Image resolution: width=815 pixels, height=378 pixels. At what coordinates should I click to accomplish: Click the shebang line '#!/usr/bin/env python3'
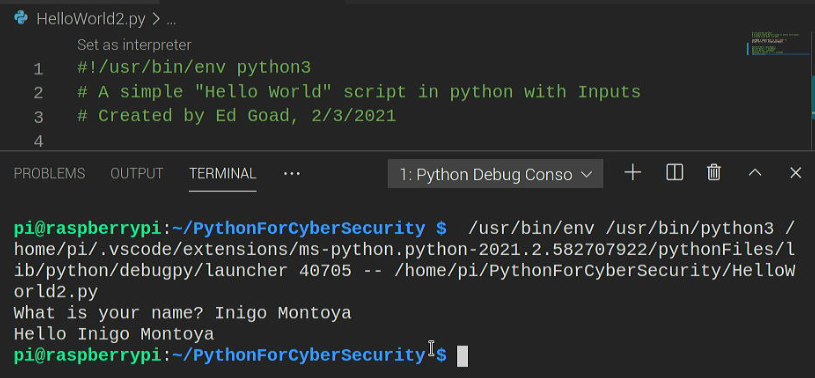[x=194, y=68]
